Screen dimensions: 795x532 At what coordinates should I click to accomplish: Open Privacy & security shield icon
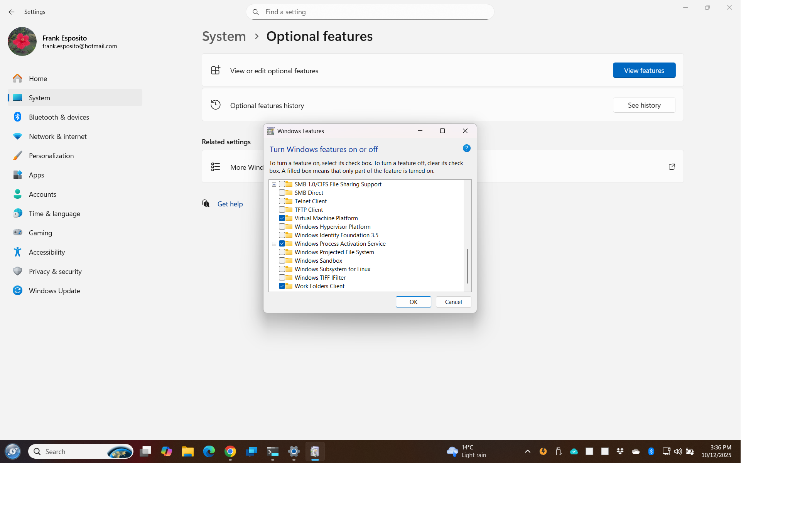click(x=17, y=271)
